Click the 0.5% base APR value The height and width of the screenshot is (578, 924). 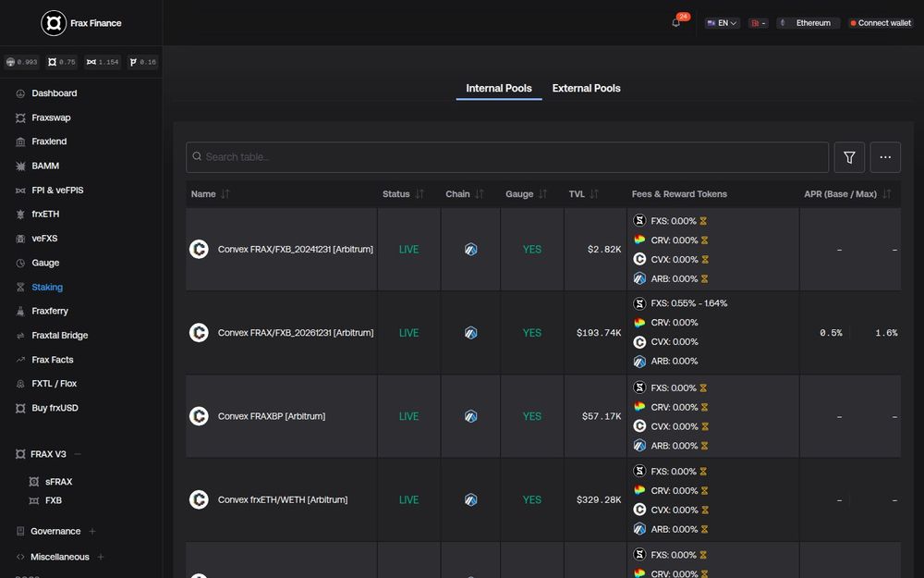(831, 333)
